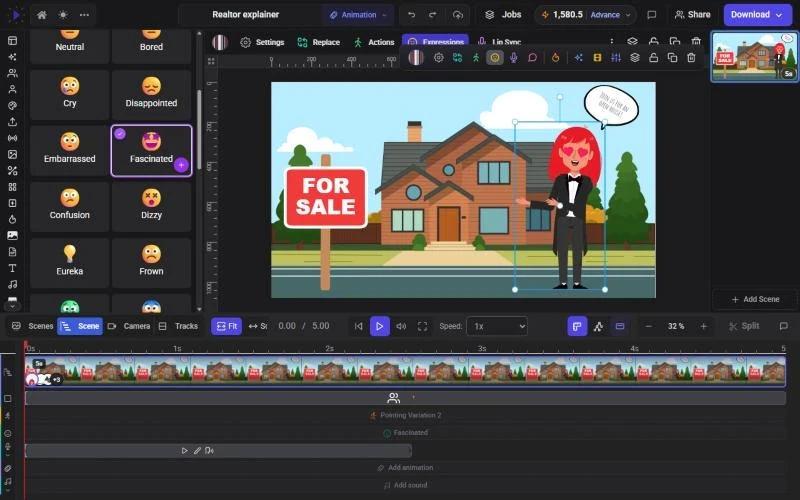Share the project
Image resolution: width=800 pixels, height=500 pixels.
tap(692, 14)
